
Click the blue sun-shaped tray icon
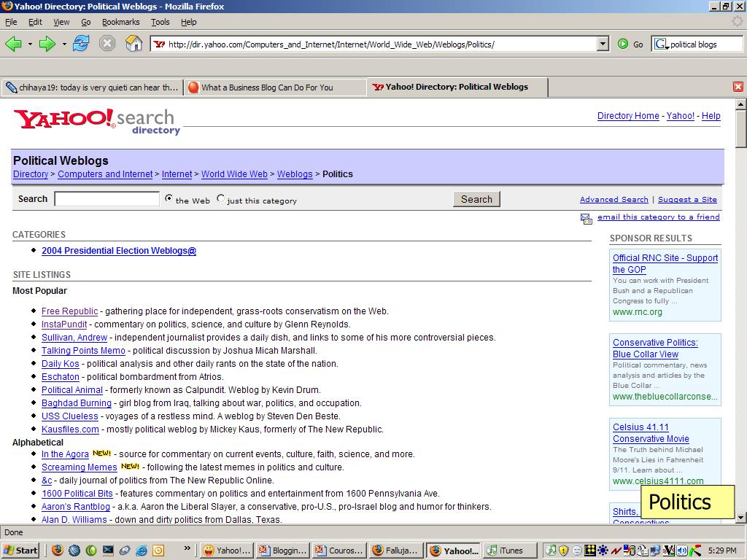[x=603, y=551]
